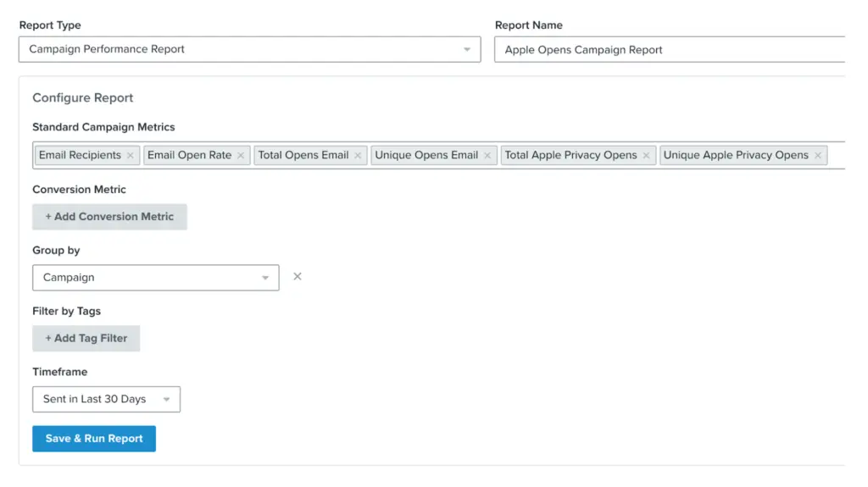Select the Email Recipients chip label
The height and width of the screenshot is (487, 868).
point(80,156)
